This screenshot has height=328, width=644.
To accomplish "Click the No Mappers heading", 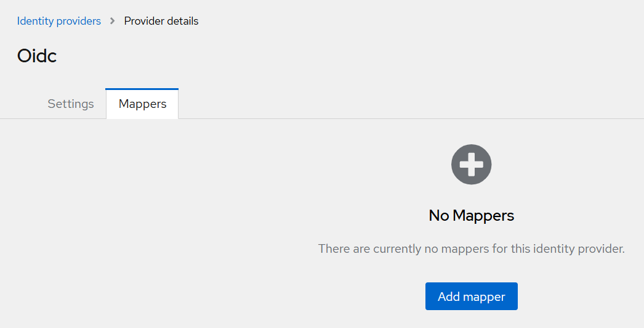I will [471, 215].
